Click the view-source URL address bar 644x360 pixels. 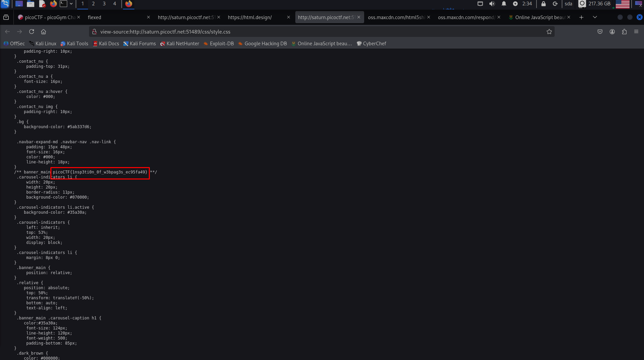(x=302, y=32)
